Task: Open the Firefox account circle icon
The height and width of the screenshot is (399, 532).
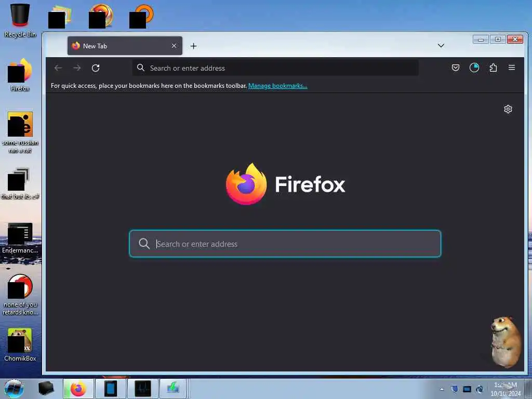Action: [x=474, y=68]
